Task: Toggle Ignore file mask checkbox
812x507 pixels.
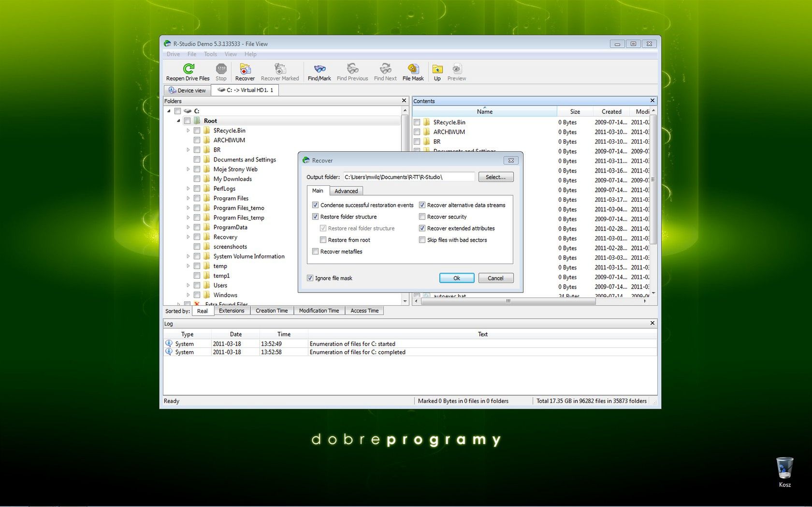Action: (x=310, y=278)
